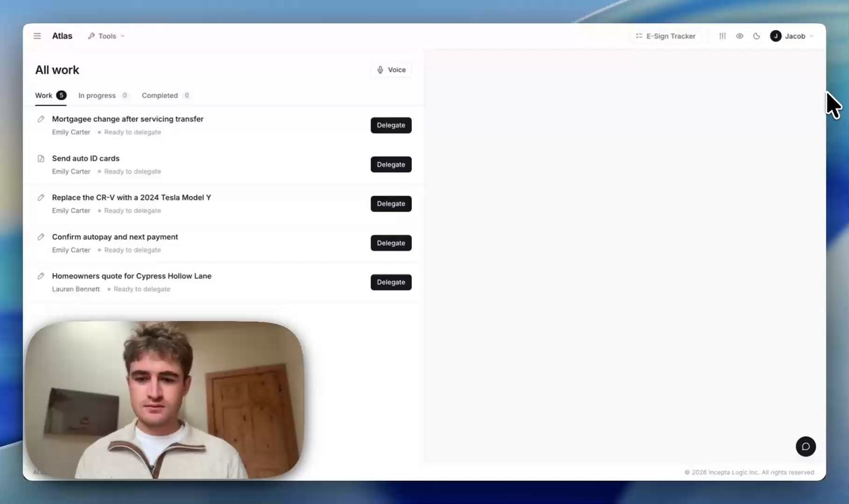
Task: Activate the Voice button
Action: 392,70
